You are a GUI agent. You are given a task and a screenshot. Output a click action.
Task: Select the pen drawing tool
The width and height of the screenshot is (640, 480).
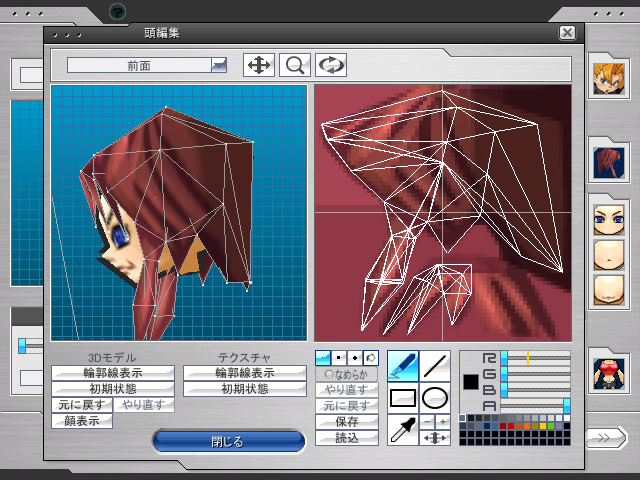click(402, 365)
